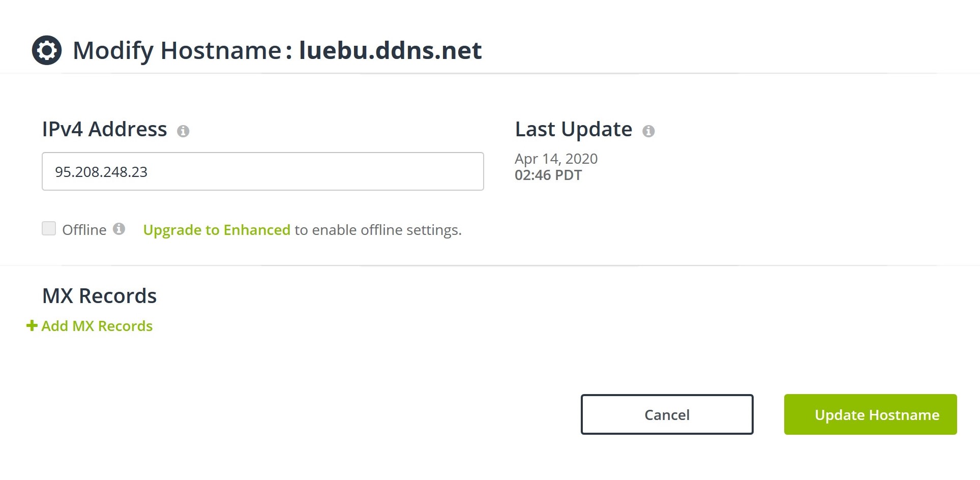Click the Modify Hostname heading text
The width and height of the screenshot is (980, 480).
177,50
